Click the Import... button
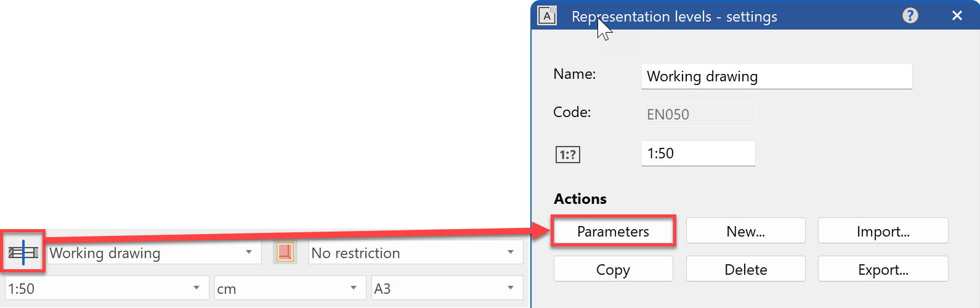980x308 pixels. click(883, 232)
